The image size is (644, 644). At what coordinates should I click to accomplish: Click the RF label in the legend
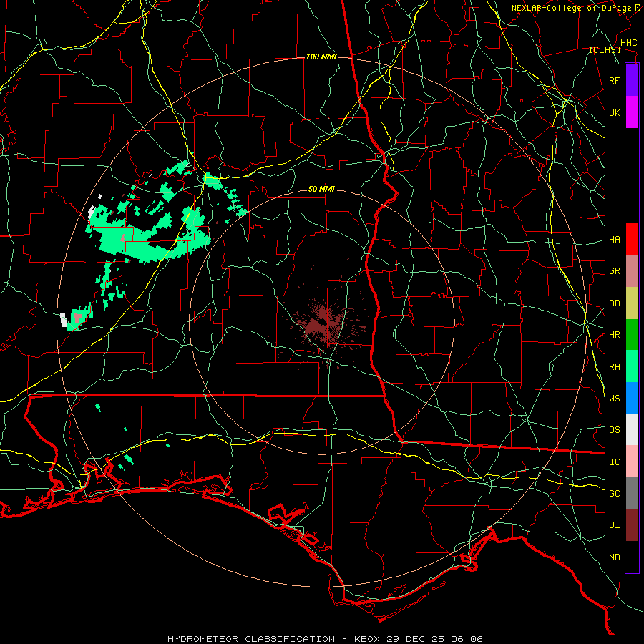(614, 80)
